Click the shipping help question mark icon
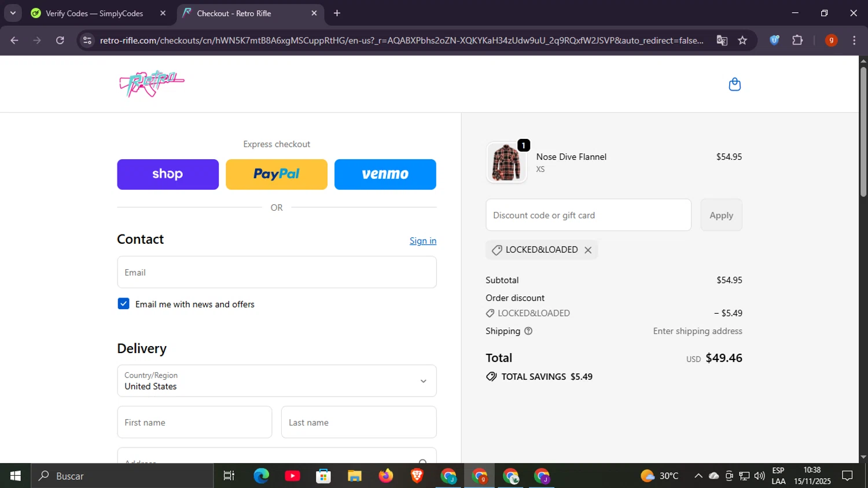The image size is (868, 488). point(528,331)
